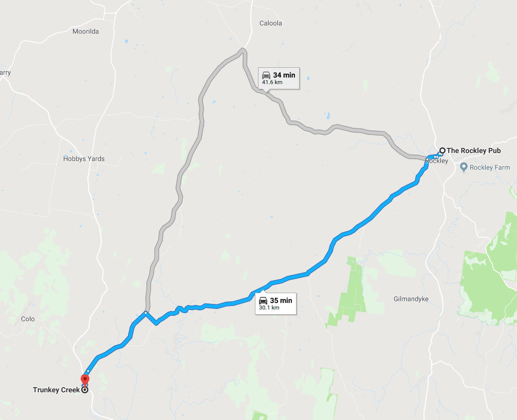Click the Hobbys Yards town label
Screen dimensions: 517x420
(x=84, y=159)
